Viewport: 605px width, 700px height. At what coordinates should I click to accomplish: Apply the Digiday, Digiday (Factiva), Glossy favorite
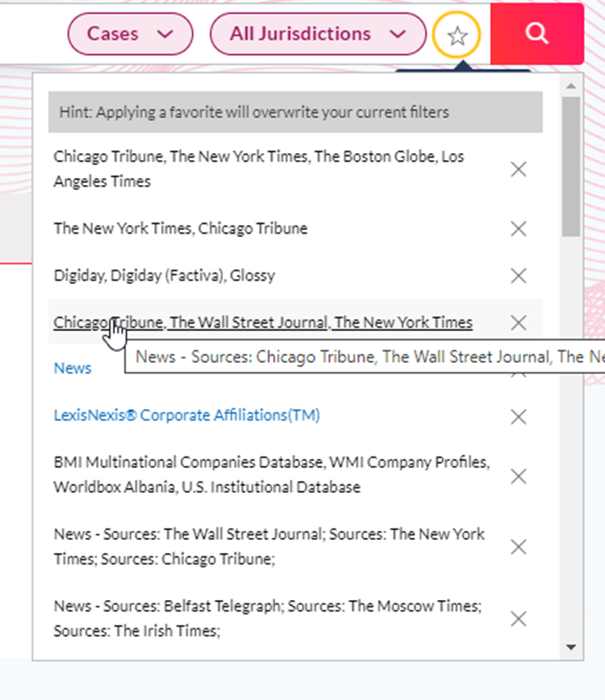tap(165, 275)
